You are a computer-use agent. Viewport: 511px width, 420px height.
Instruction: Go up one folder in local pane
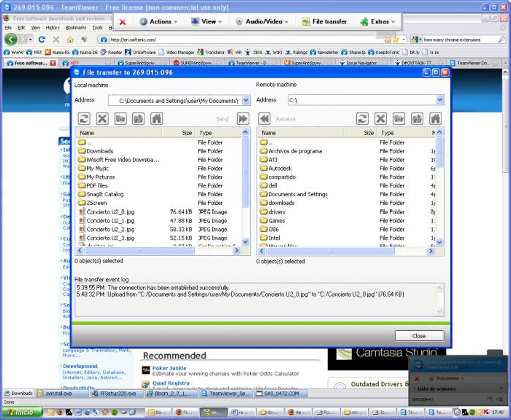(138, 119)
